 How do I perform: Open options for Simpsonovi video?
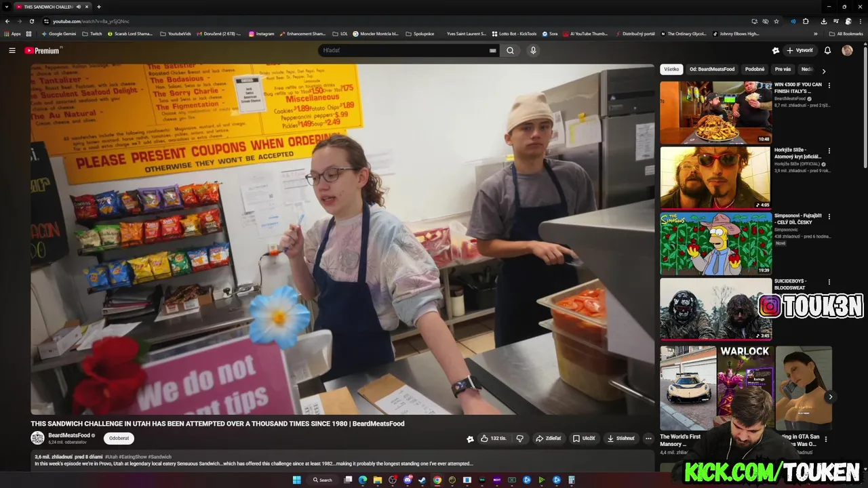(829, 216)
